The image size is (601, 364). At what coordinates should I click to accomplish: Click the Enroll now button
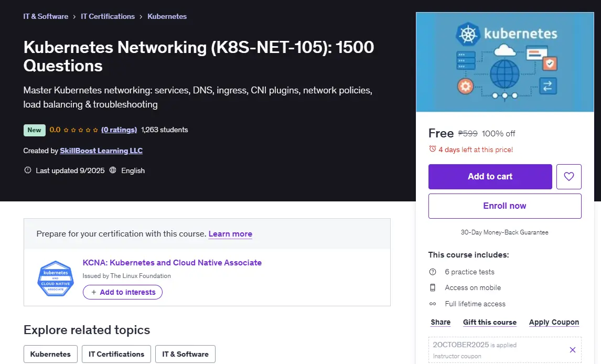point(505,206)
